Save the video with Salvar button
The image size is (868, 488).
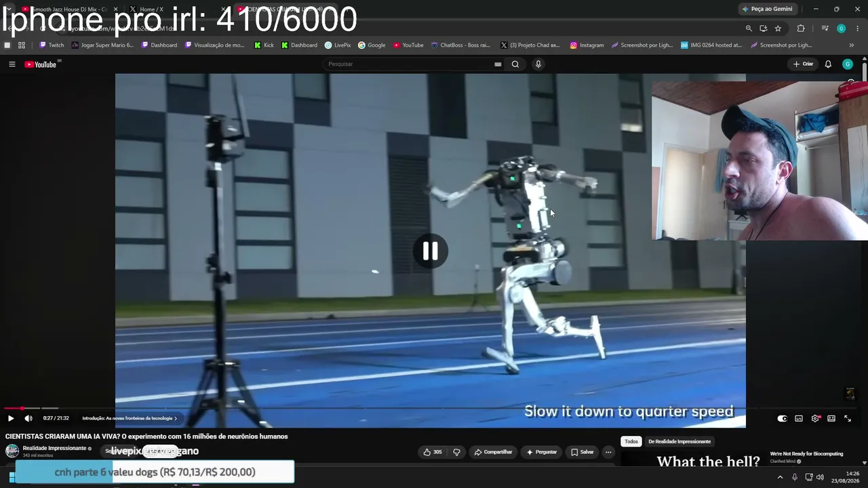click(x=582, y=452)
